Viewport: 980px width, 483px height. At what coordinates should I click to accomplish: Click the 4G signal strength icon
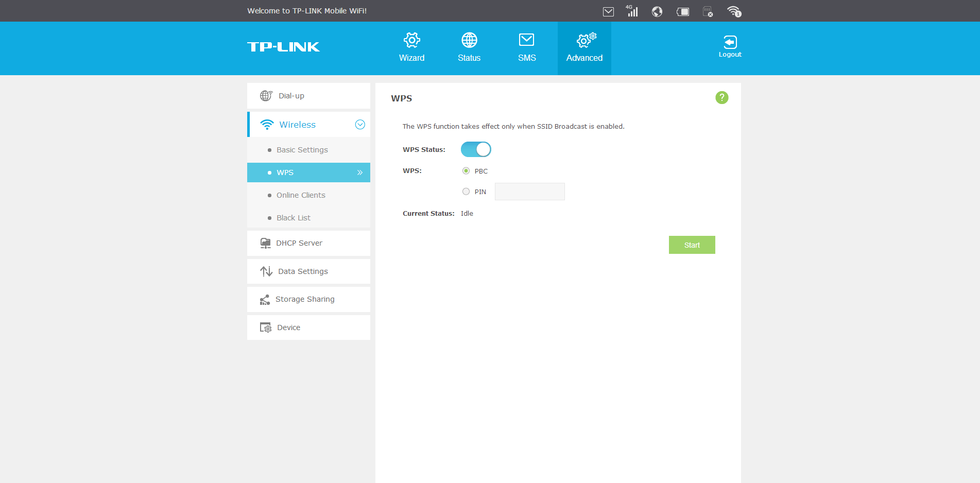click(x=632, y=11)
